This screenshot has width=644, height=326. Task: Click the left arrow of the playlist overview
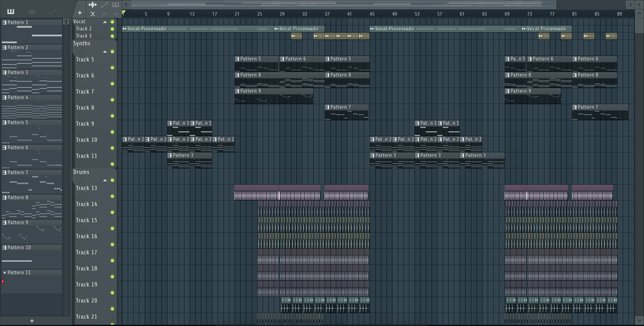(x=126, y=4)
